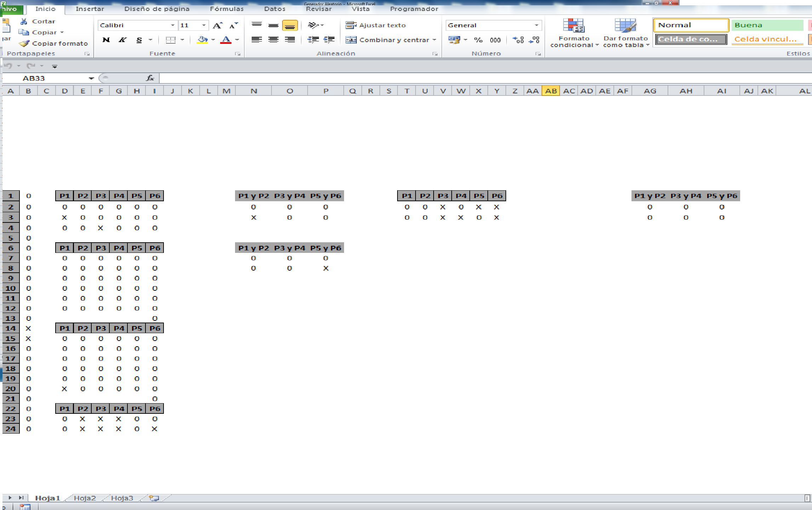The height and width of the screenshot is (510, 812).
Task: Click the percent style icon
Action: pyautogui.click(x=478, y=40)
